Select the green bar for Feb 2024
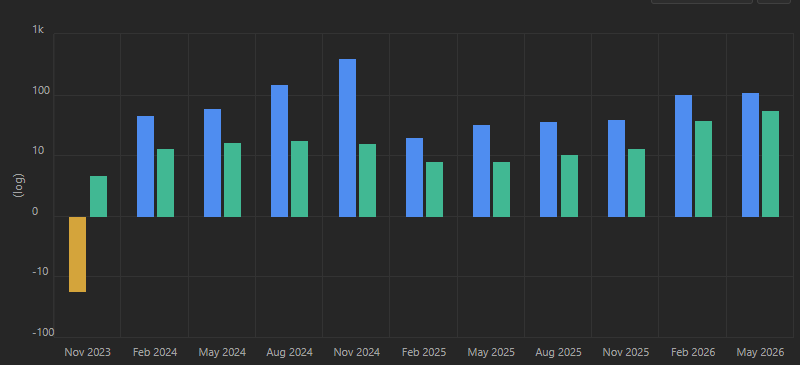The width and height of the screenshot is (800, 365). pos(165,183)
